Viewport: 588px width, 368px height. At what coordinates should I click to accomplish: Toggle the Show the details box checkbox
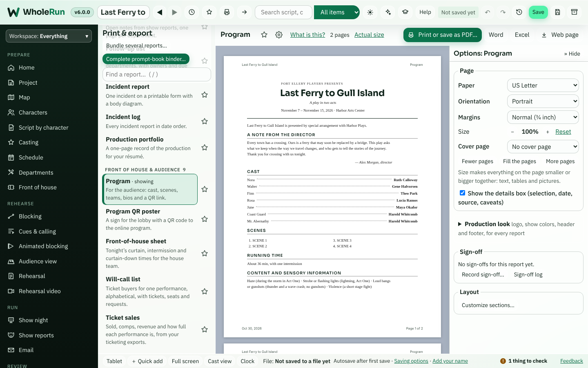(462, 193)
